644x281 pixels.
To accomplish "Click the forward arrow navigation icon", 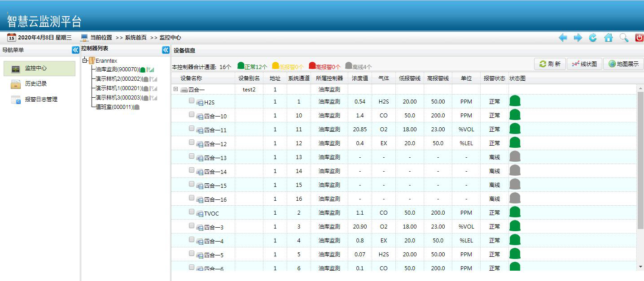I will pos(578,38).
